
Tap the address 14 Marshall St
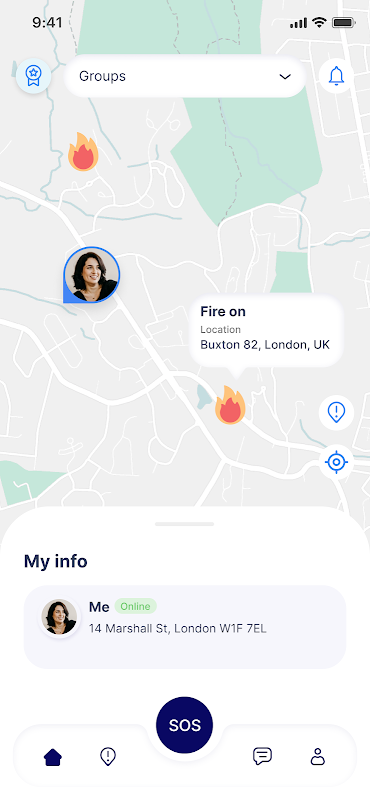click(178, 629)
